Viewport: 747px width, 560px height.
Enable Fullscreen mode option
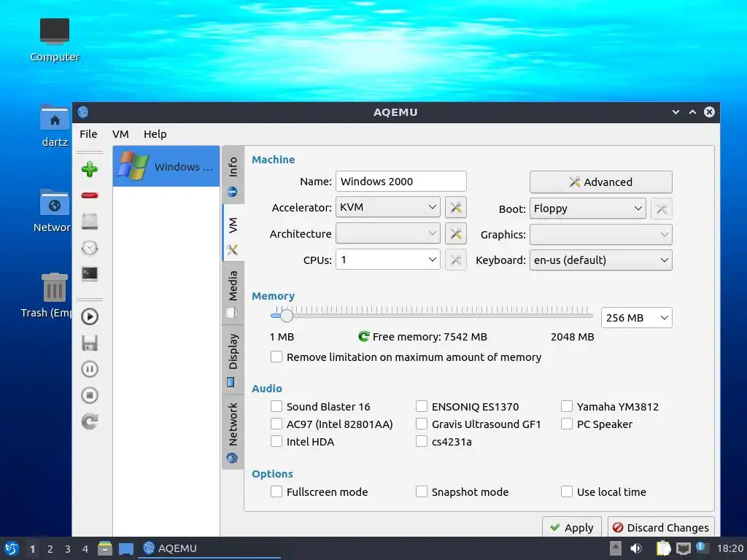tap(276, 491)
